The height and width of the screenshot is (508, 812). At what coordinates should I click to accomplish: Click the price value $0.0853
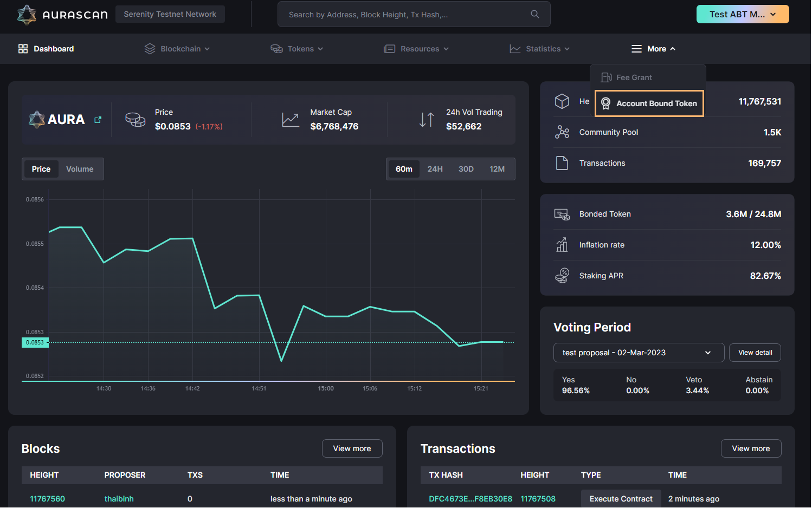click(x=173, y=126)
